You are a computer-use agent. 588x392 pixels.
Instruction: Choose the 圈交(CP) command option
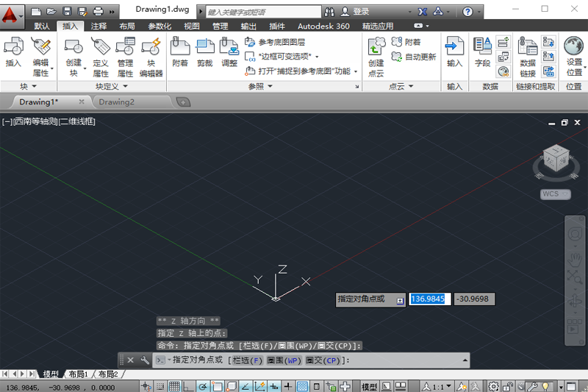click(323, 360)
